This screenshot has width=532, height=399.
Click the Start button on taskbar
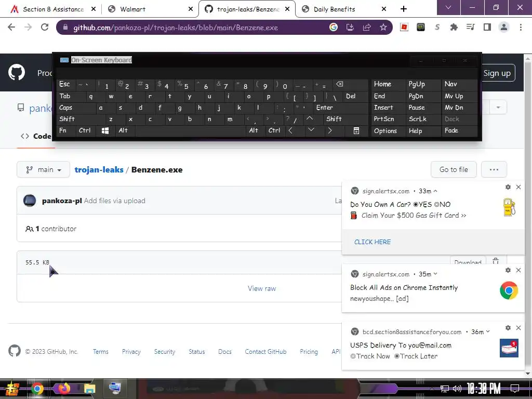point(12,389)
